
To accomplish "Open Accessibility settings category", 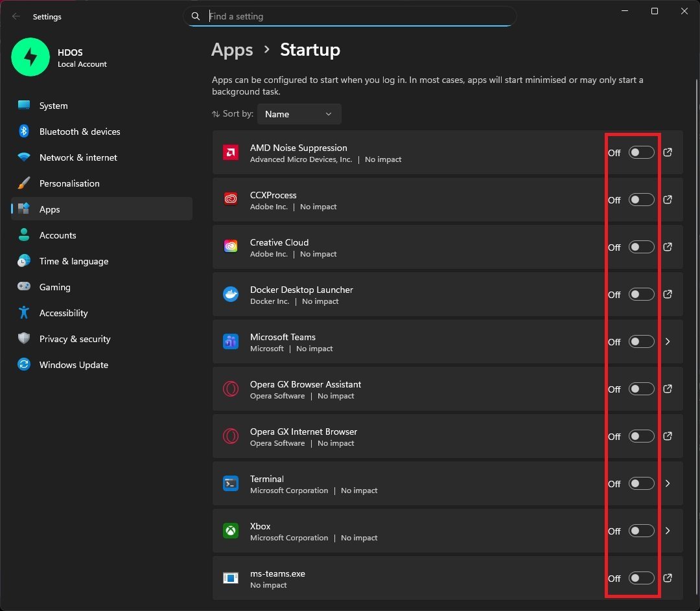I will tap(102, 313).
